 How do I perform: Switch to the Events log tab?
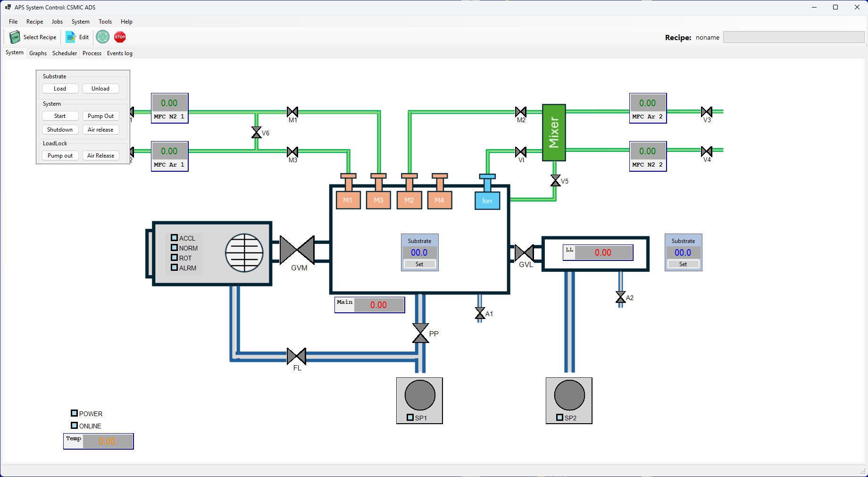point(119,53)
